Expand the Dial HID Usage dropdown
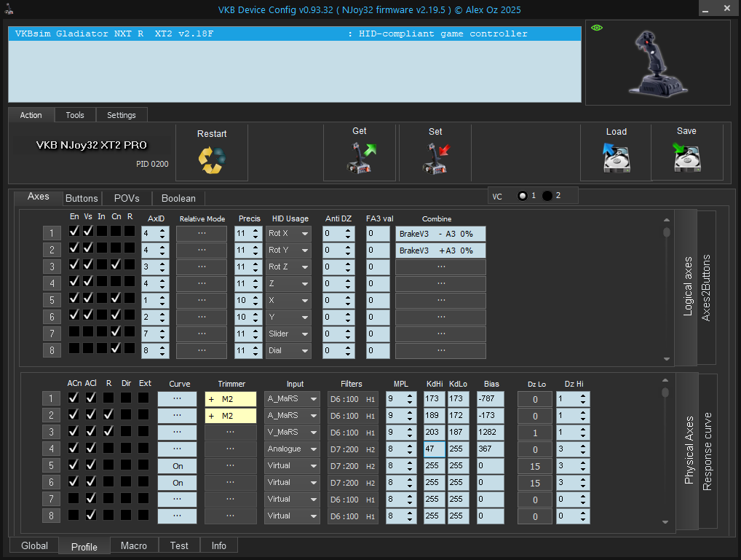Image resolution: width=741 pixels, height=560 pixels. (288, 351)
